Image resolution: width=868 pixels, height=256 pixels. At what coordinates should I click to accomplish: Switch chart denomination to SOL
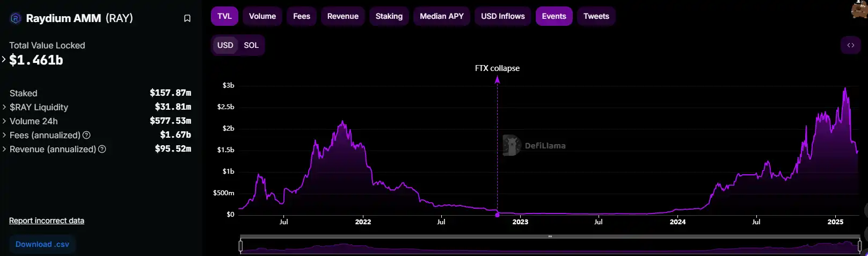tap(251, 45)
